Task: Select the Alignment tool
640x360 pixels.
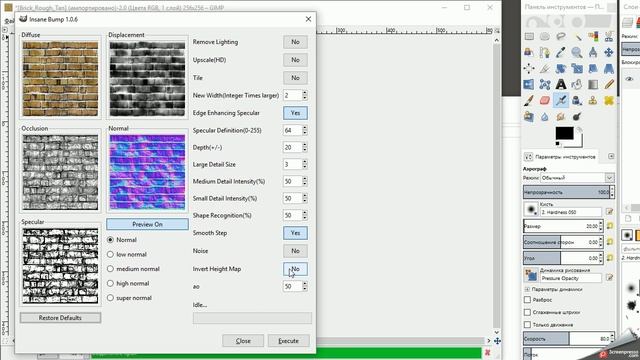Action: click(529, 69)
